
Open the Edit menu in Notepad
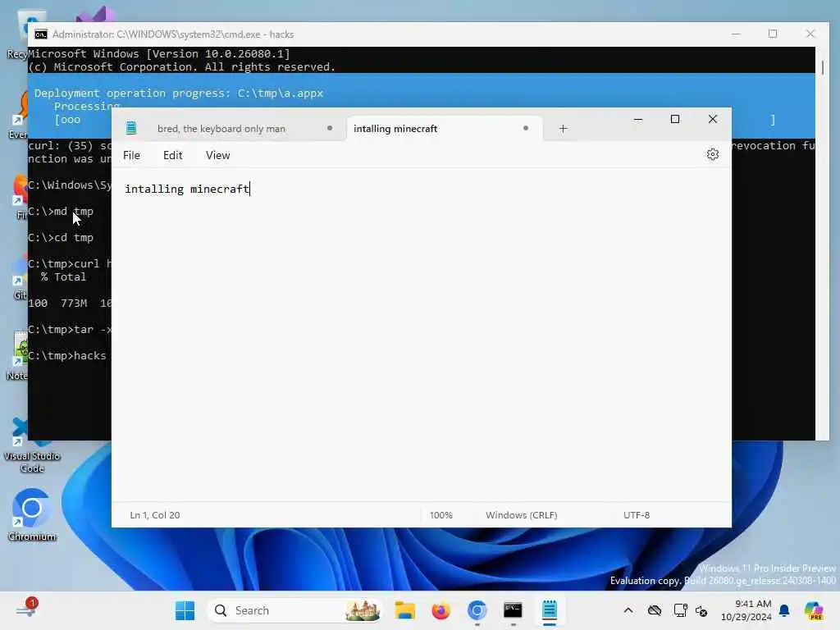point(172,155)
